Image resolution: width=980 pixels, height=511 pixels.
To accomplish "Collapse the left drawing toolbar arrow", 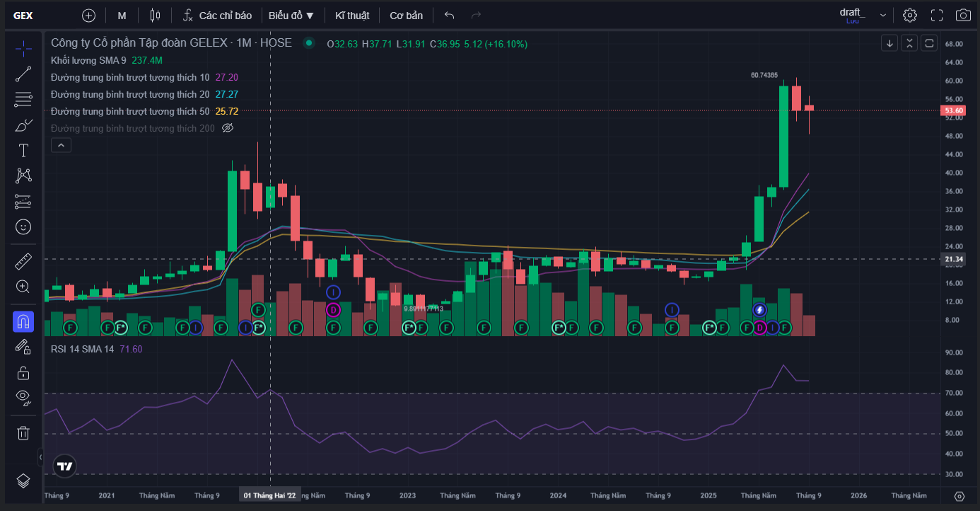I will point(40,457).
